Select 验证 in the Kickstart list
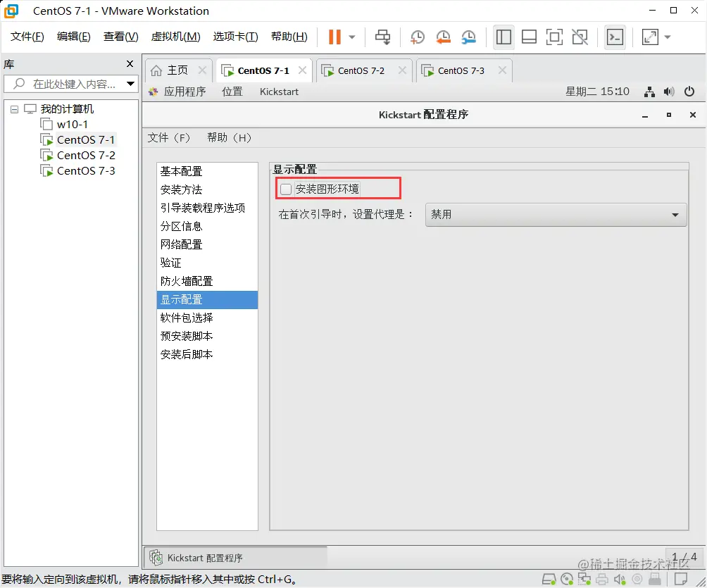 coord(208,263)
